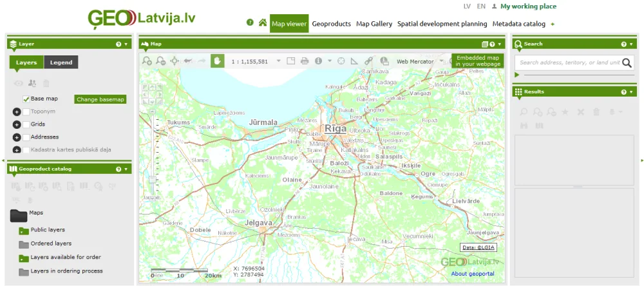Click the layer visibility eye icon
Image resolution: width=644 pixels, height=286 pixels.
(x=19, y=84)
